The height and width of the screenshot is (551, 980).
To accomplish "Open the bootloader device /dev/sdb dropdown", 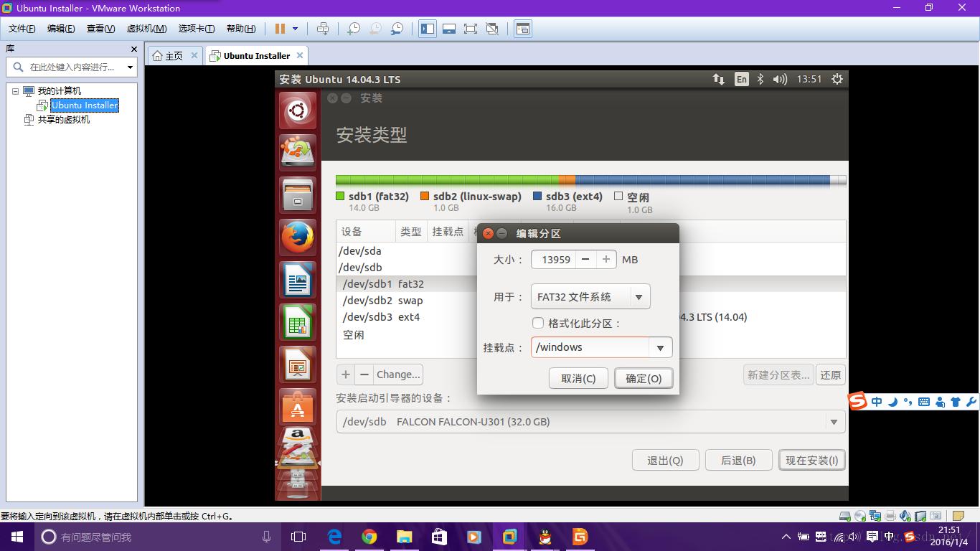I will 590,422.
